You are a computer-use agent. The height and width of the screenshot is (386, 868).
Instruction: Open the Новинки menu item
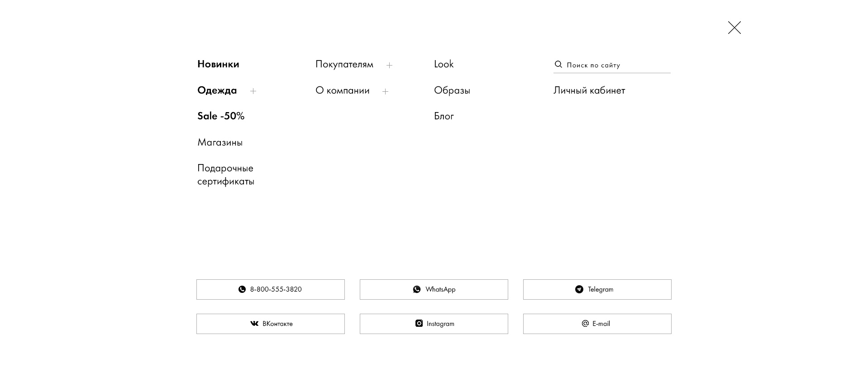tap(218, 64)
